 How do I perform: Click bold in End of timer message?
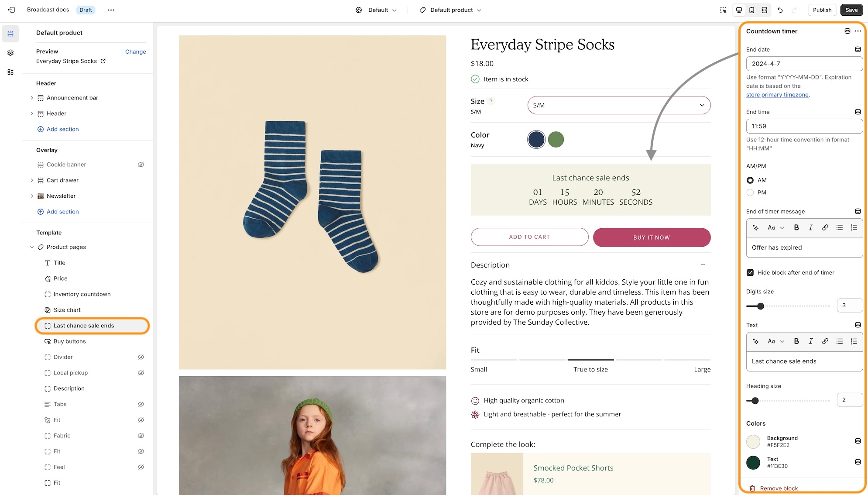[796, 227]
